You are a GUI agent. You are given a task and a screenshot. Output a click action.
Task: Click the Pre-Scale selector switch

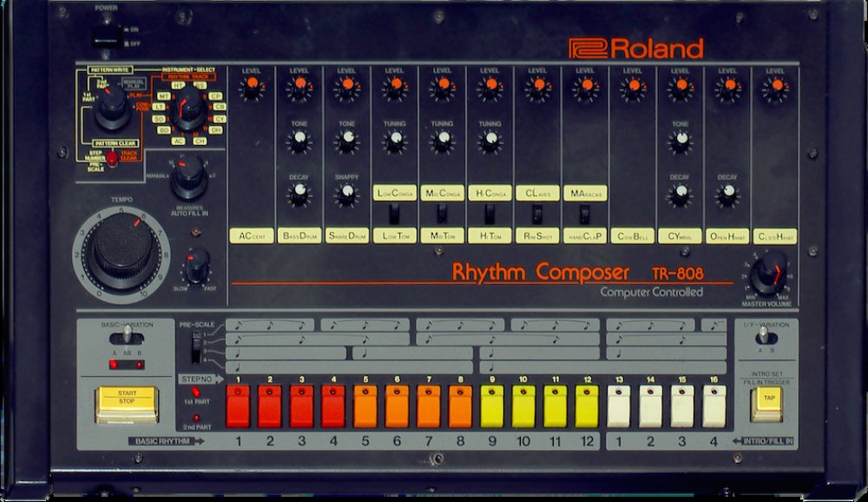click(197, 347)
